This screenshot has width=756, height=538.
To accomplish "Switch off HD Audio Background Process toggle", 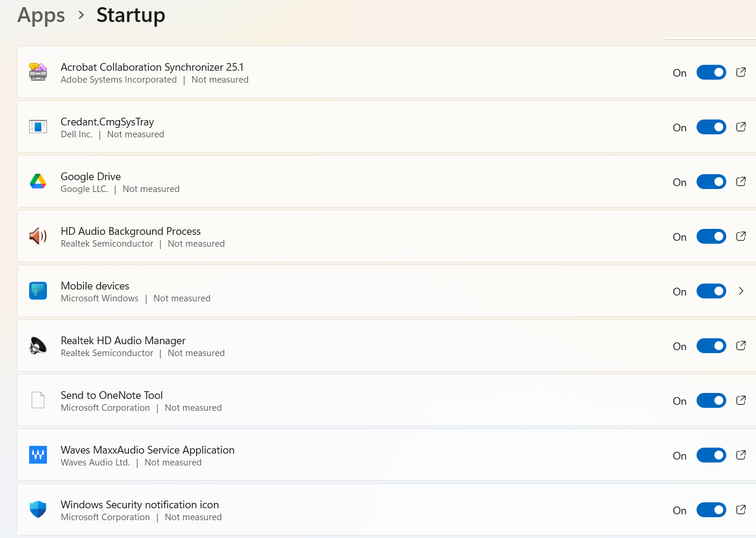I will (711, 237).
